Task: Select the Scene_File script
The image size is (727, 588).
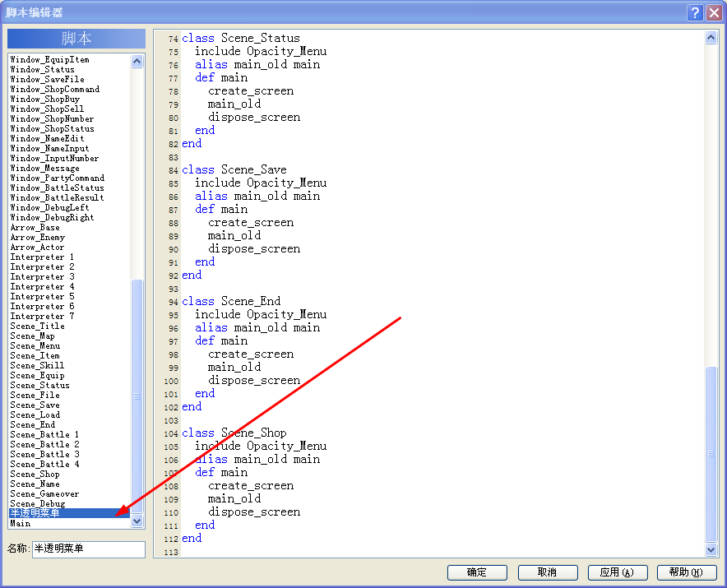Action: 70,395
